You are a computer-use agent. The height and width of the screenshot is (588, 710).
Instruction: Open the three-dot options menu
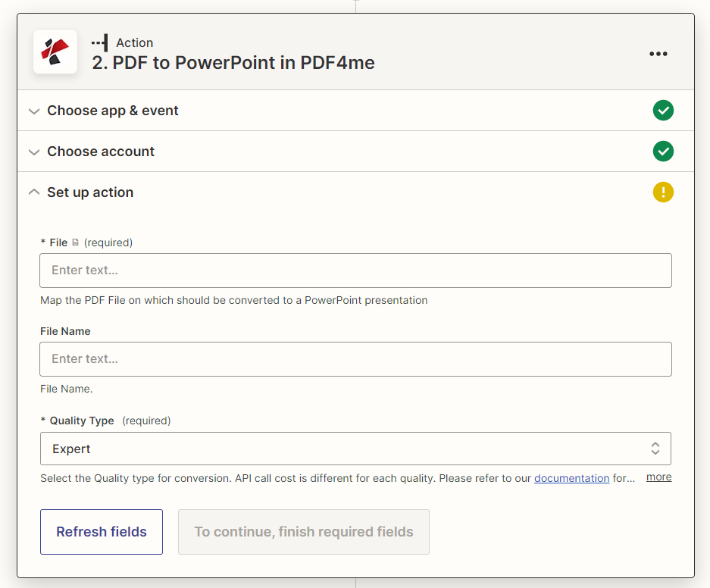tap(658, 53)
